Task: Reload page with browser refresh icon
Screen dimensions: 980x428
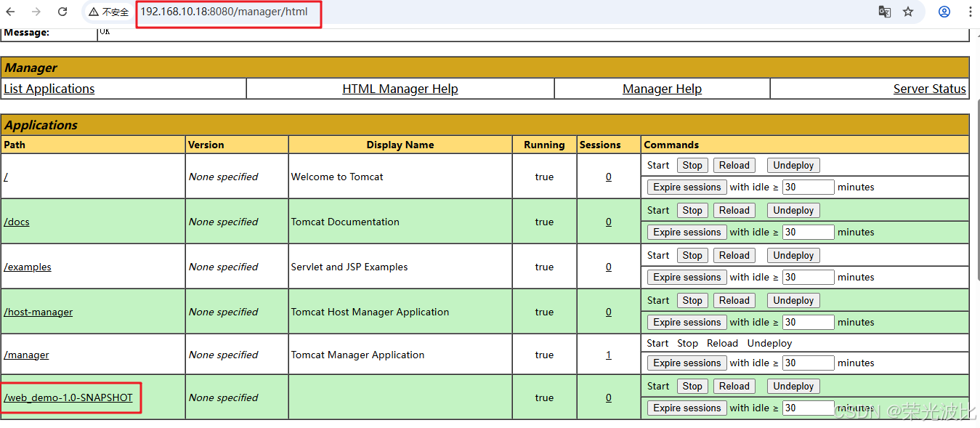Action: coord(62,12)
